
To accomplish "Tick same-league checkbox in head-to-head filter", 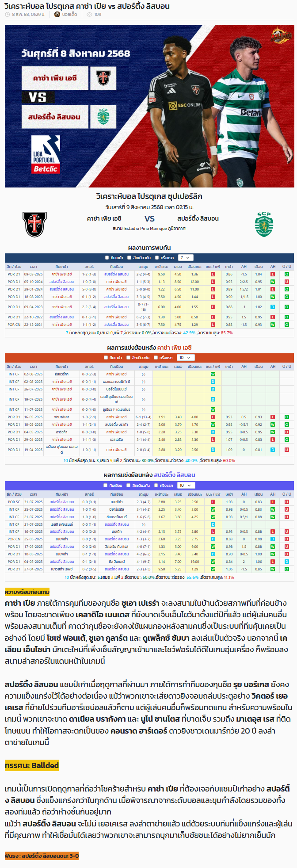I will [x=129, y=258].
